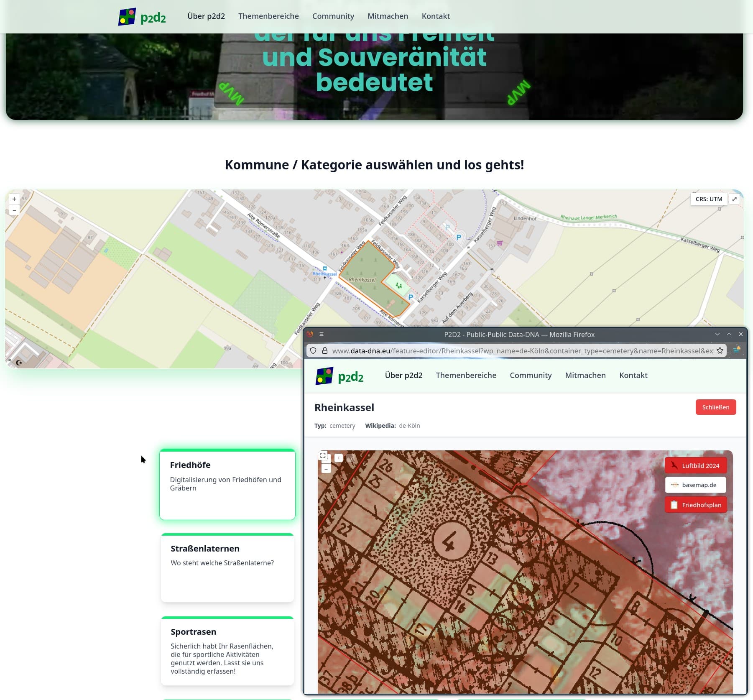Bookmark the page with the star icon
Image resolution: width=753 pixels, height=700 pixels.
[720, 351]
